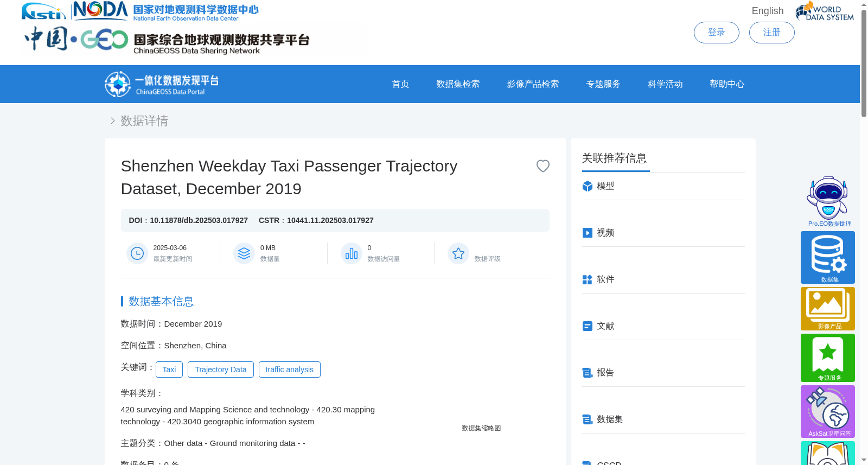Open the 影像产品检索 menu item
The width and height of the screenshot is (868, 465).
533,84
